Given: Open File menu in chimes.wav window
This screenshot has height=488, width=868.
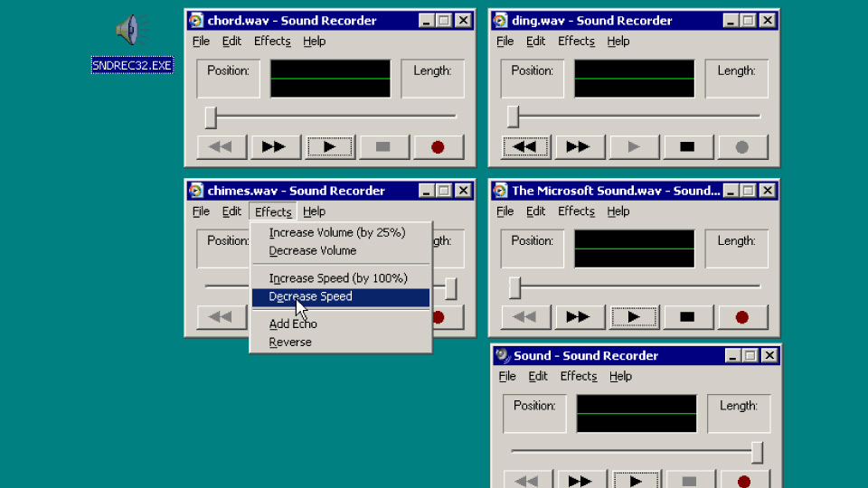Looking at the screenshot, I should (x=201, y=211).
